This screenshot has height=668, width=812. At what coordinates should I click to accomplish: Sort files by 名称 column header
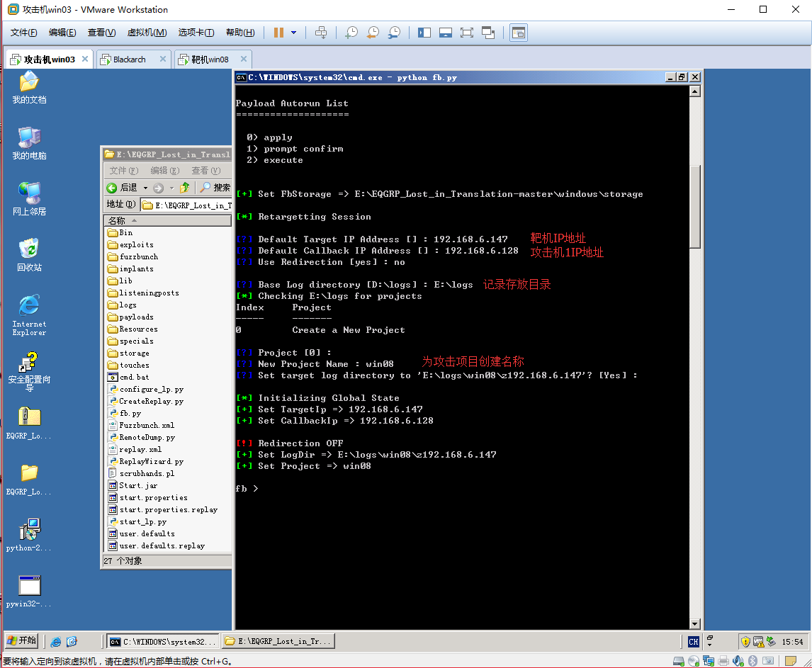click(x=167, y=220)
